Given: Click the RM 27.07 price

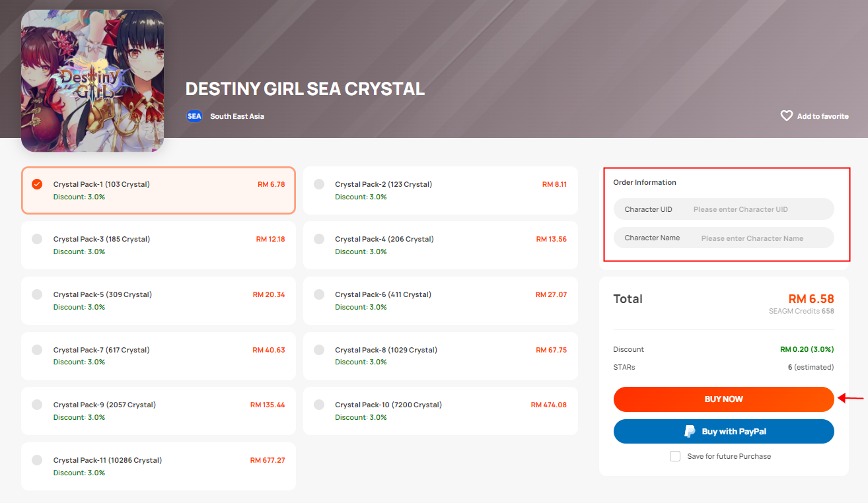Looking at the screenshot, I should pos(551,294).
